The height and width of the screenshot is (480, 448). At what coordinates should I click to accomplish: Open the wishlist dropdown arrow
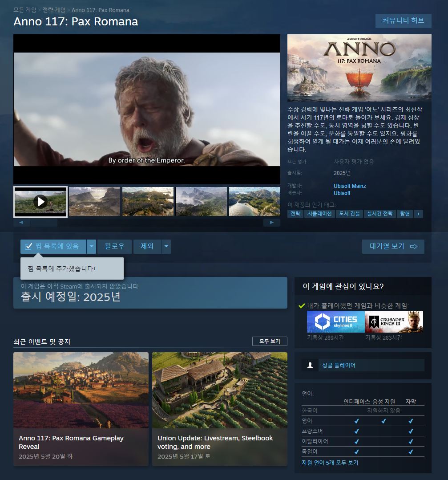tap(92, 246)
